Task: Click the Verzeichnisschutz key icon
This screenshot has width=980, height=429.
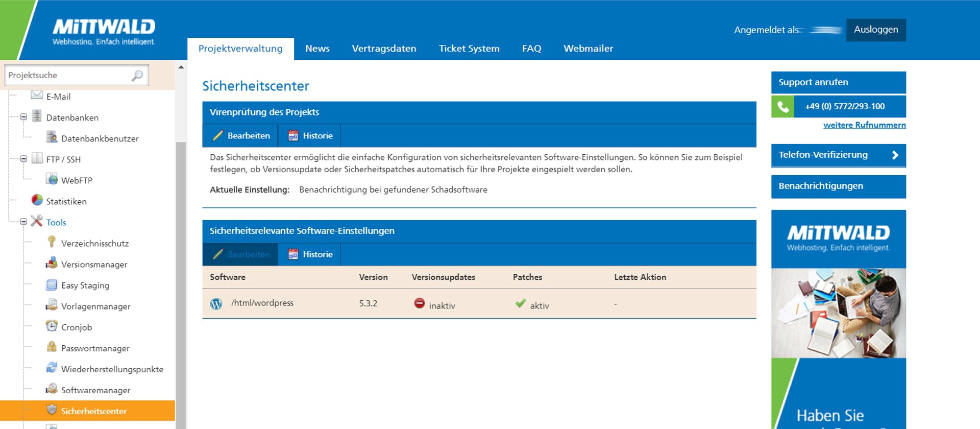Action: [52, 241]
